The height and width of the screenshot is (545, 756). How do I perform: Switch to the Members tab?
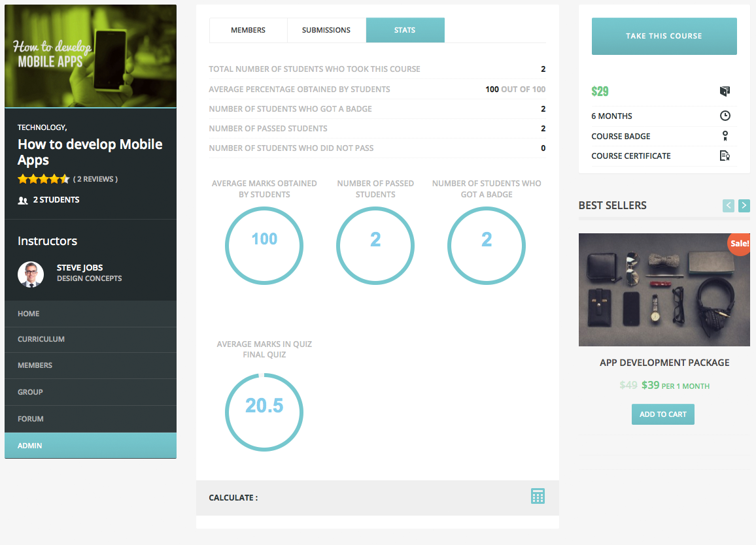[x=248, y=30]
